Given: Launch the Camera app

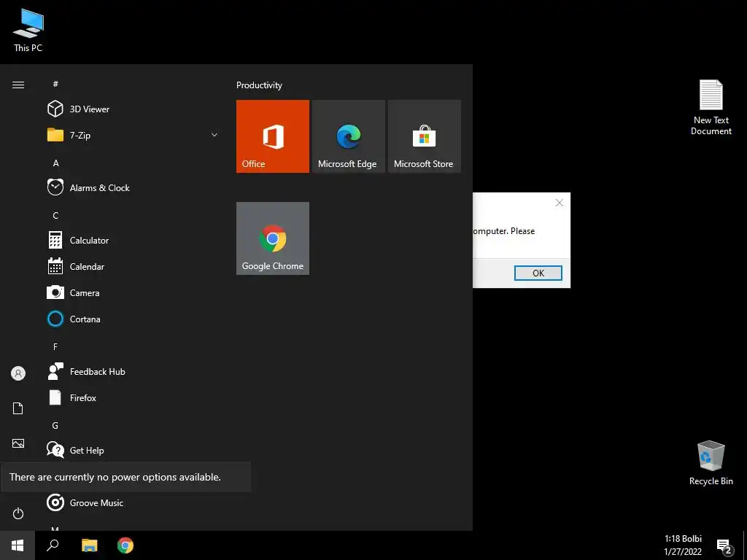Looking at the screenshot, I should [x=133, y=293].
